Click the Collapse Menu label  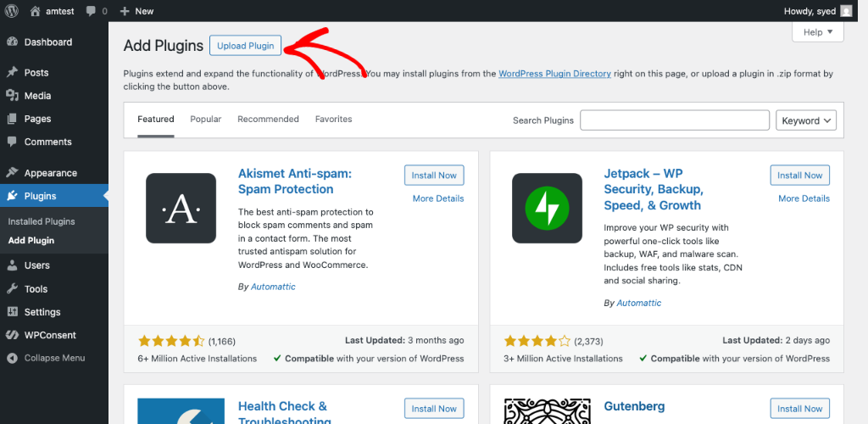[54, 358]
